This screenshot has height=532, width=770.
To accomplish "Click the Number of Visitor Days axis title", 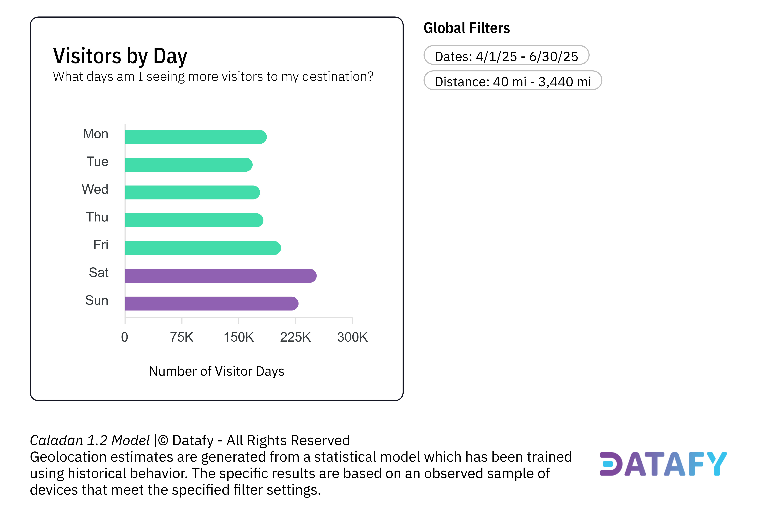I will tap(217, 371).
